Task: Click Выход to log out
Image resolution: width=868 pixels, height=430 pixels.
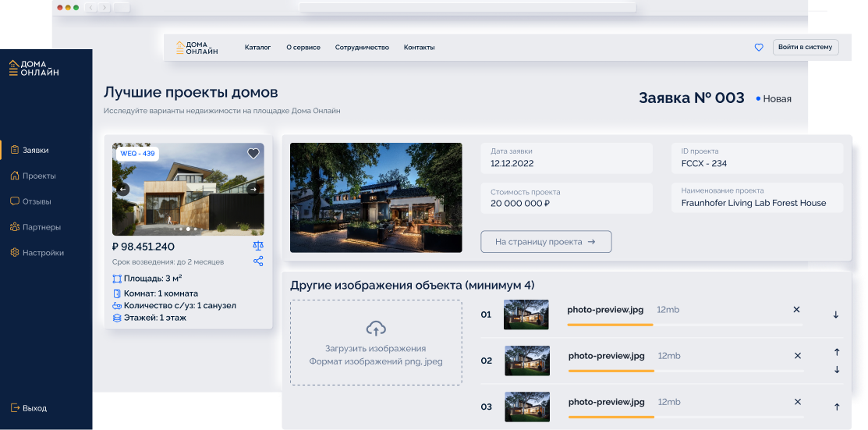Action: coord(34,408)
